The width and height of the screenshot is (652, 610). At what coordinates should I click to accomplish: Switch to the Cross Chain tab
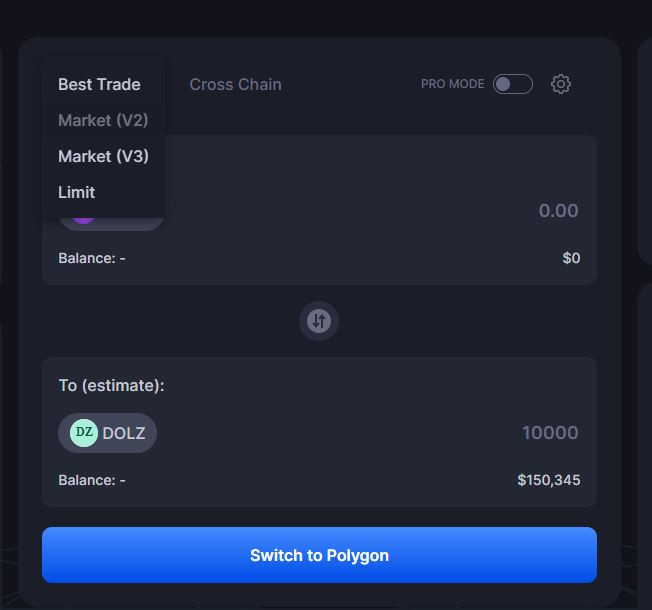pyautogui.click(x=235, y=84)
